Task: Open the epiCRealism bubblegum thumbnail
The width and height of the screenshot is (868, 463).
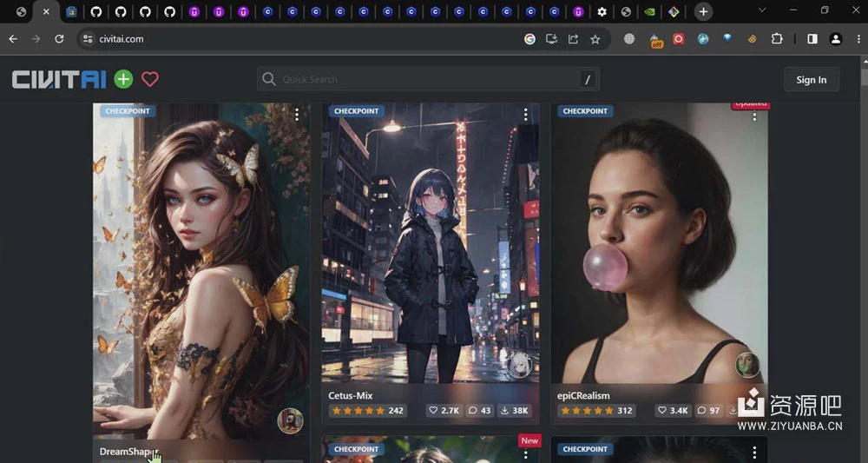Action: tap(659, 243)
